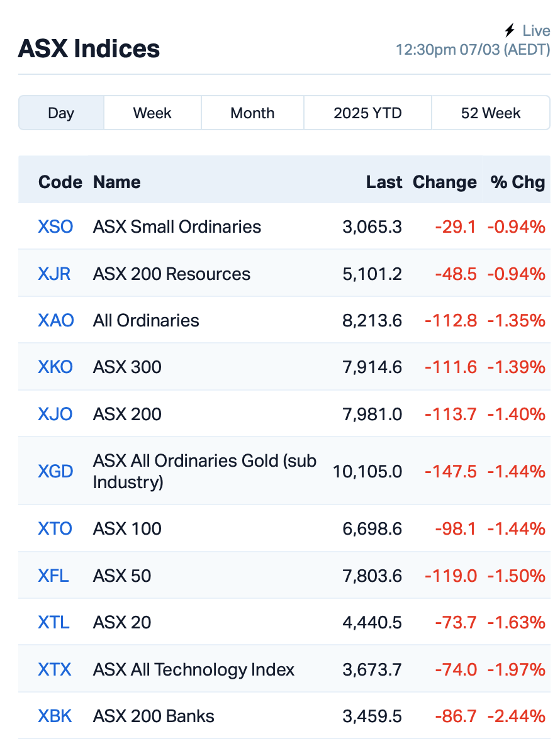Sort by the % Chg column header
560x741 pixels.
(517, 182)
